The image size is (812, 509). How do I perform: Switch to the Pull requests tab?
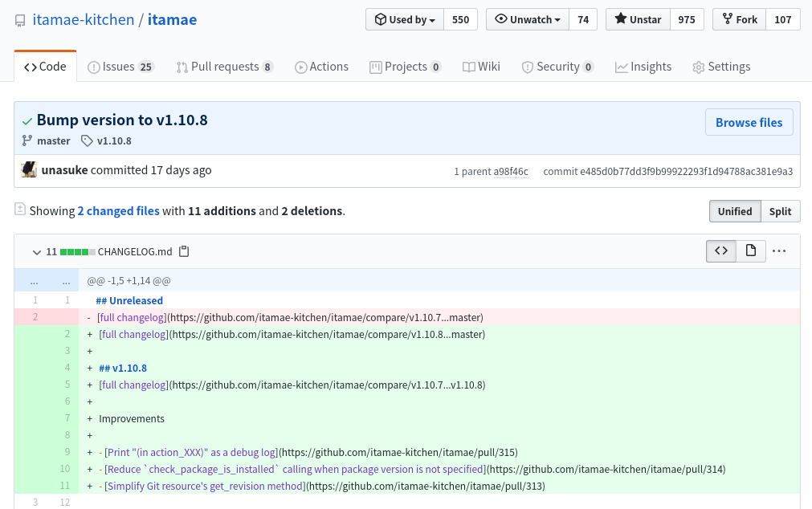(225, 67)
